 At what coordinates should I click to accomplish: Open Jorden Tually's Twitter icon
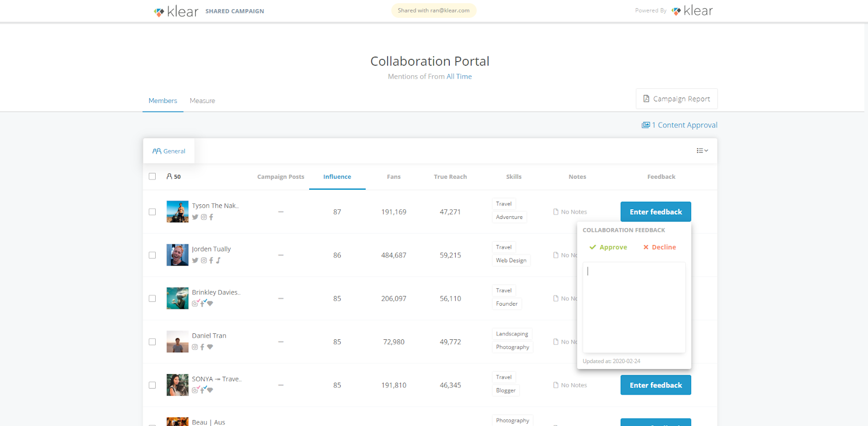[195, 260]
